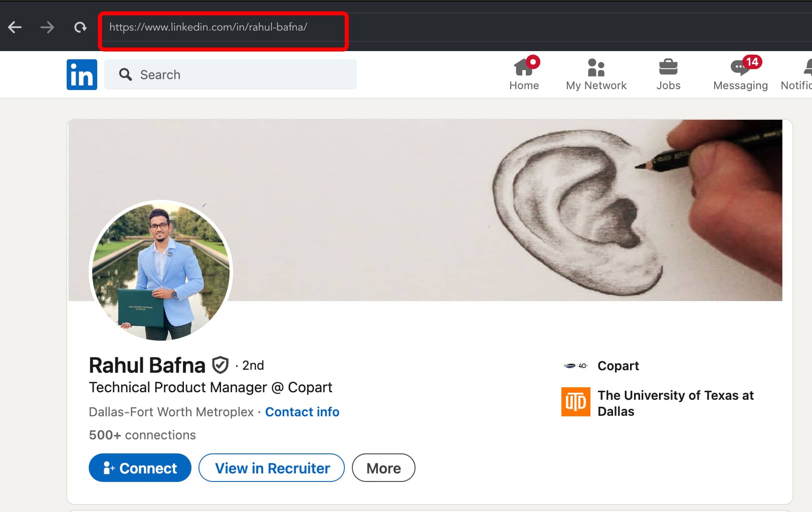Click the University of Texas at Dallas logo

pyautogui.click(x=575, y=402)
